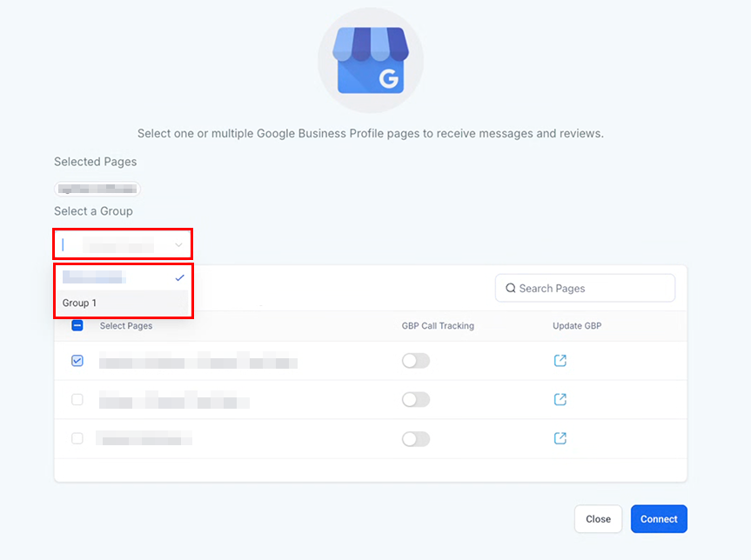This screenshot has height=560, width=751.
Task: Enable GBP Call Tracking for second page
Action: [416, 399]
